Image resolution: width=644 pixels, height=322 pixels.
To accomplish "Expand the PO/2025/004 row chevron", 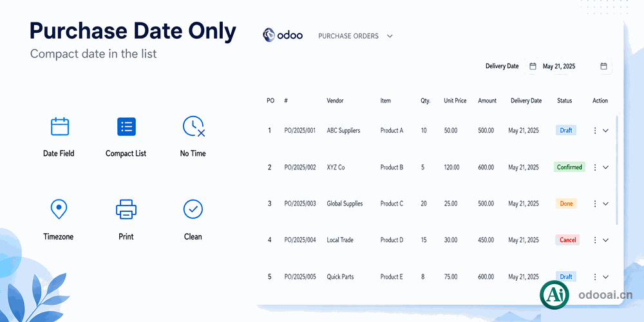I will coord(605,240).
